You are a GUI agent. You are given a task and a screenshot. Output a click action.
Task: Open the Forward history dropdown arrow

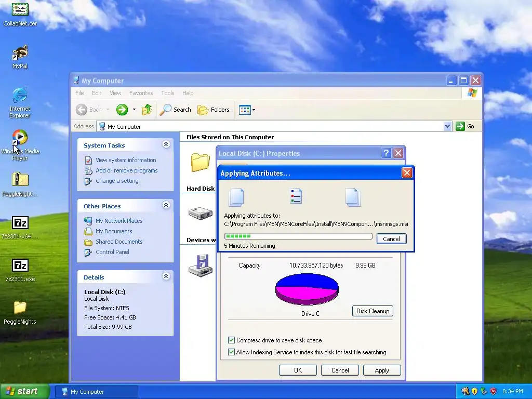(x=135, y=110)
